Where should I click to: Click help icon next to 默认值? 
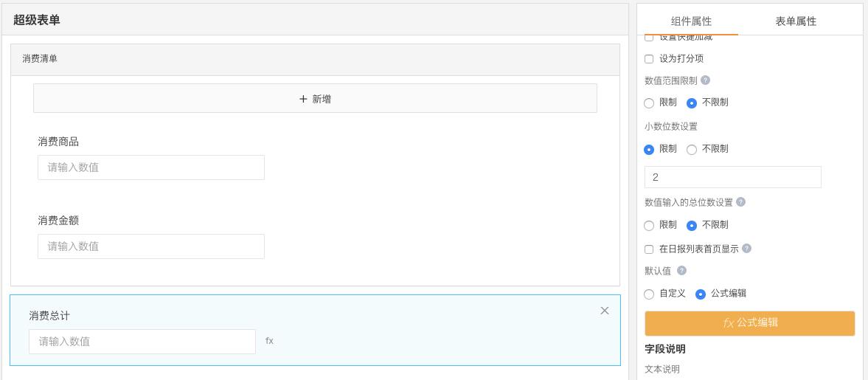click(x=681, y=271)
